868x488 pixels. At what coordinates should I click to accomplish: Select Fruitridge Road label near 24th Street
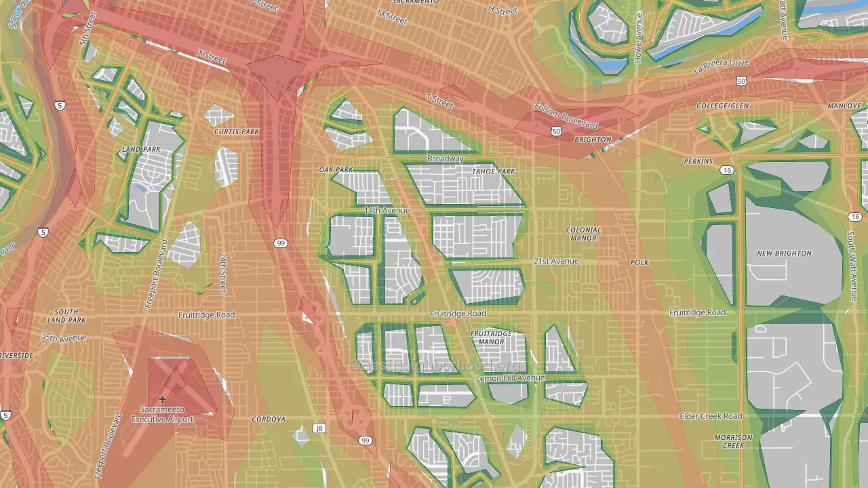206,315
